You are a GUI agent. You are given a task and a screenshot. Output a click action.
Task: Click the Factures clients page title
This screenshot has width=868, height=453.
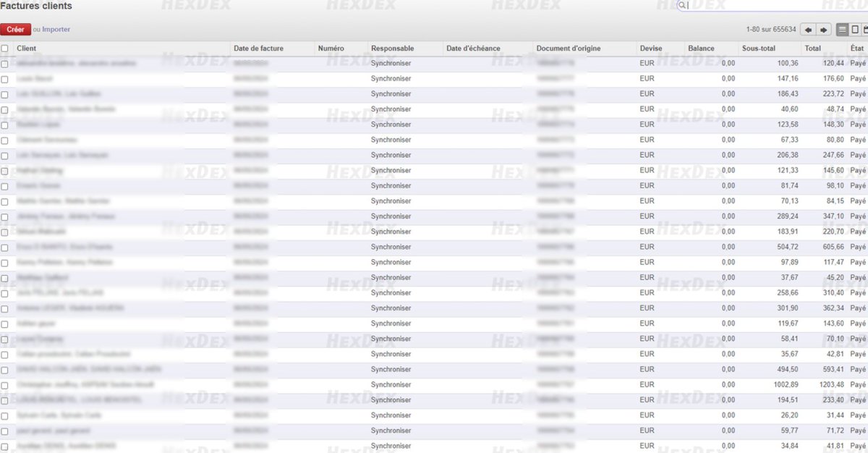[36, 6]
